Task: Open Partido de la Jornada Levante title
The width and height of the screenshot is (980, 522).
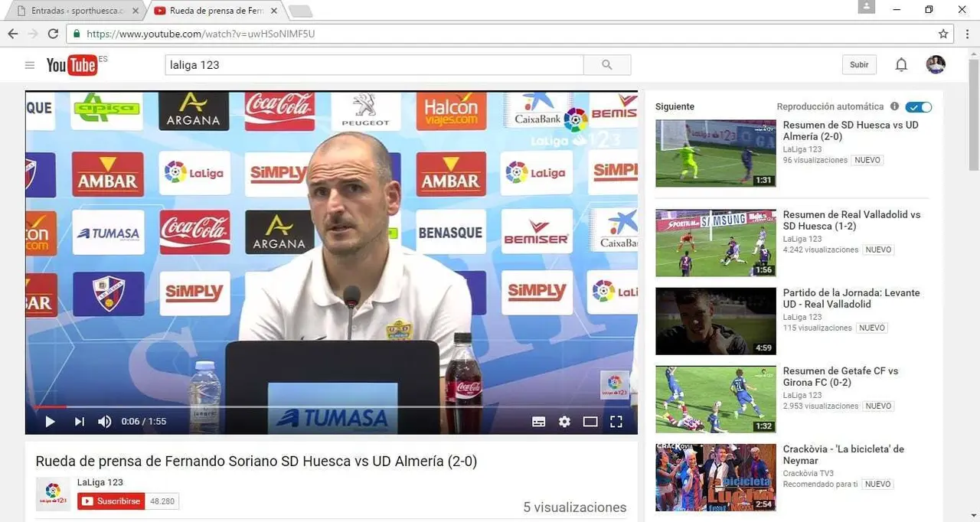Action: (851, 299)
